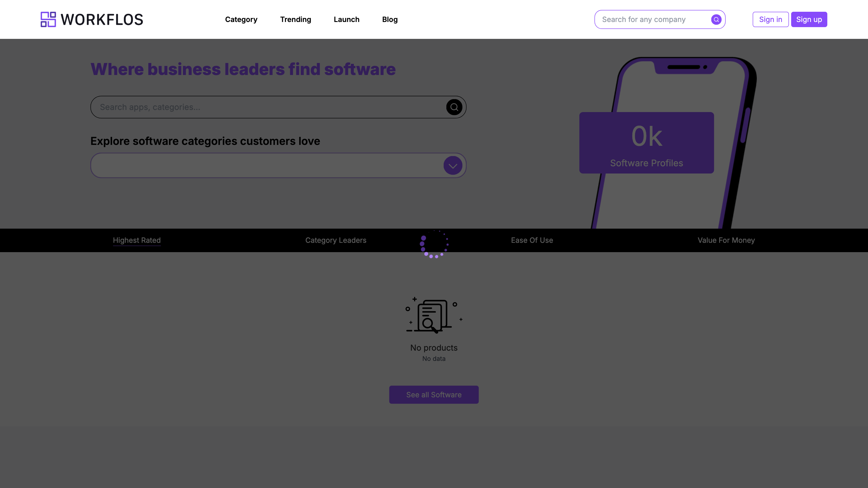
Task: Click the squares icon beside WORKFLOS text
Action: coord(48,19)
